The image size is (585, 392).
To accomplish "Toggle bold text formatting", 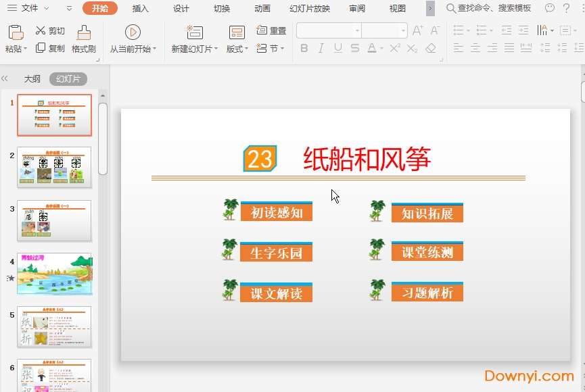I will pos(304,47).
